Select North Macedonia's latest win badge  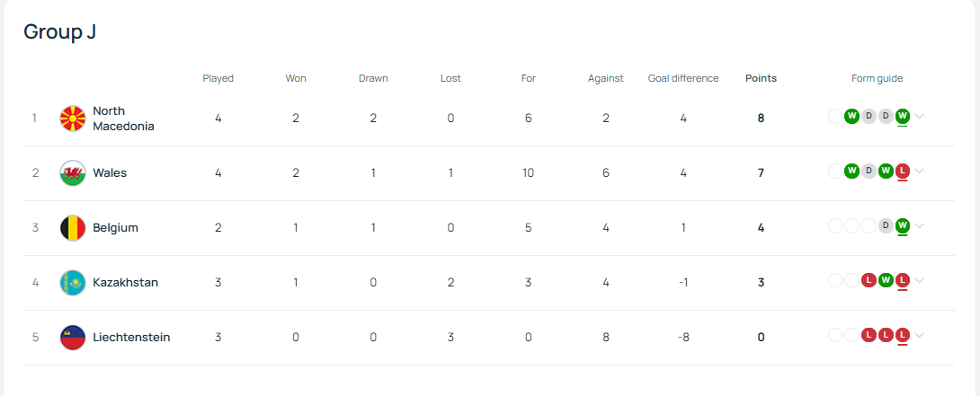pyautogui.click(x=902, y=116)
